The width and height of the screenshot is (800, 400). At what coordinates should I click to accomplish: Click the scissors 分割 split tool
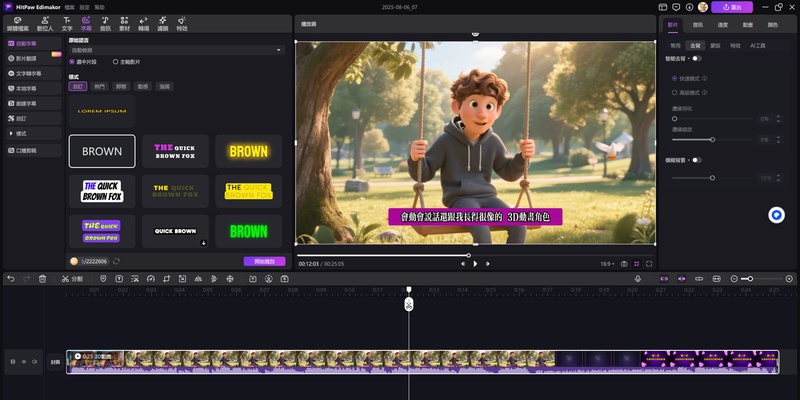[72, 279]
